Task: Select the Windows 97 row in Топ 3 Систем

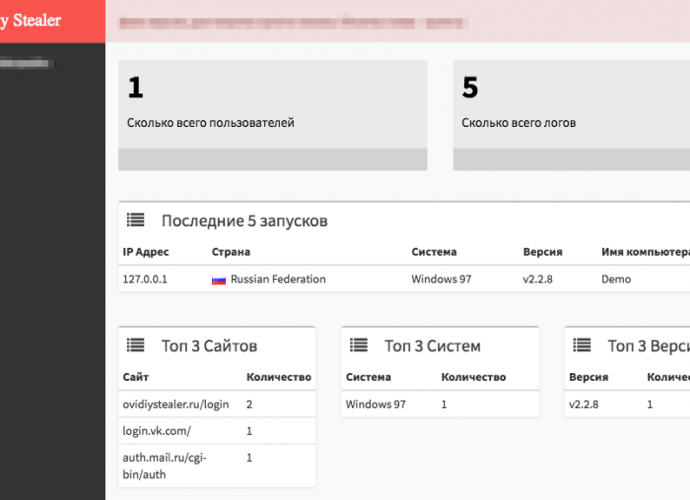Action: pyautogui.click(x=440, y=404)
